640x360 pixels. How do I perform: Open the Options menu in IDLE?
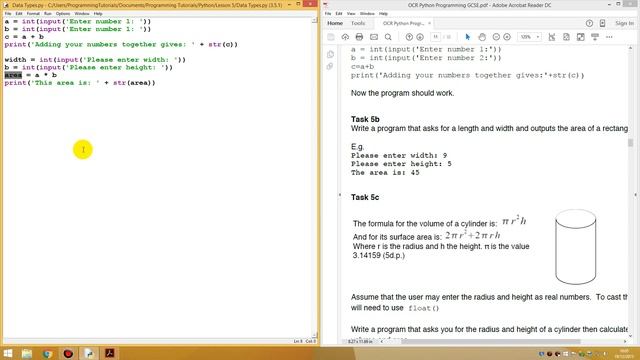click(x=63, y=13)
